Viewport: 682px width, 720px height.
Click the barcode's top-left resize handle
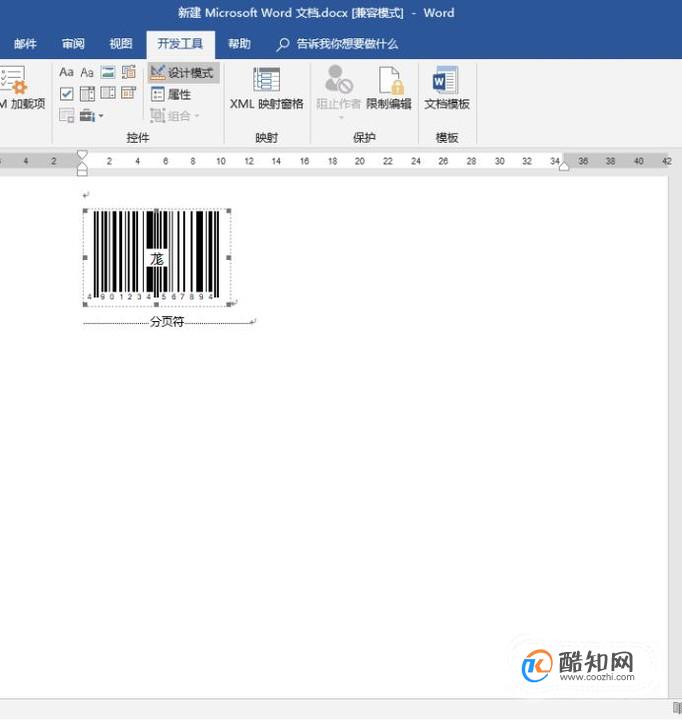85,211
